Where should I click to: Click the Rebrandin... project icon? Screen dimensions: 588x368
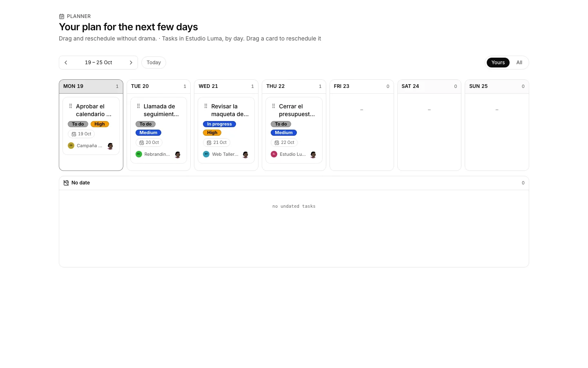tap(139, 154)
